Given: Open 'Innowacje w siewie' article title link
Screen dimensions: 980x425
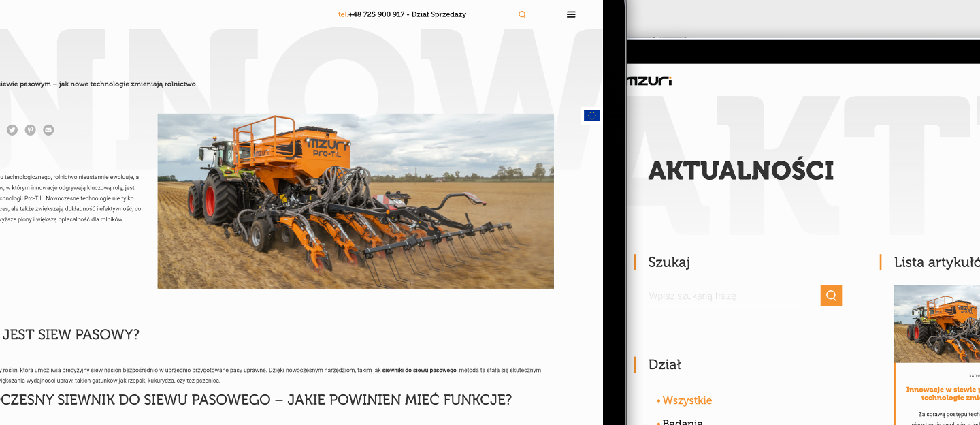Looking at the screenshot, I should (x=943, y=393).
